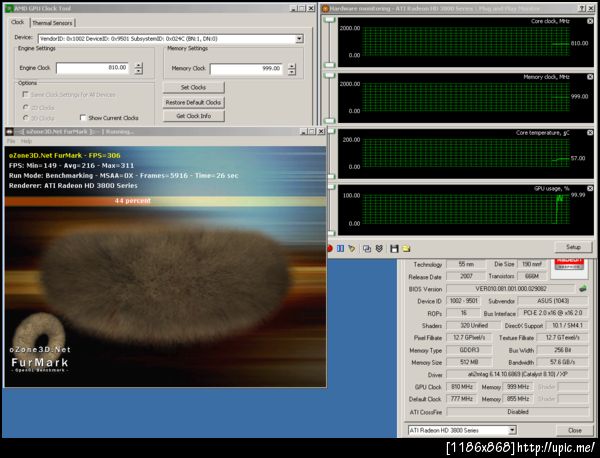Image resolution: width=600 pixels, height=458 pixels.
Task: Close the GPU usage graph with its X
Action: click(590, 188)
